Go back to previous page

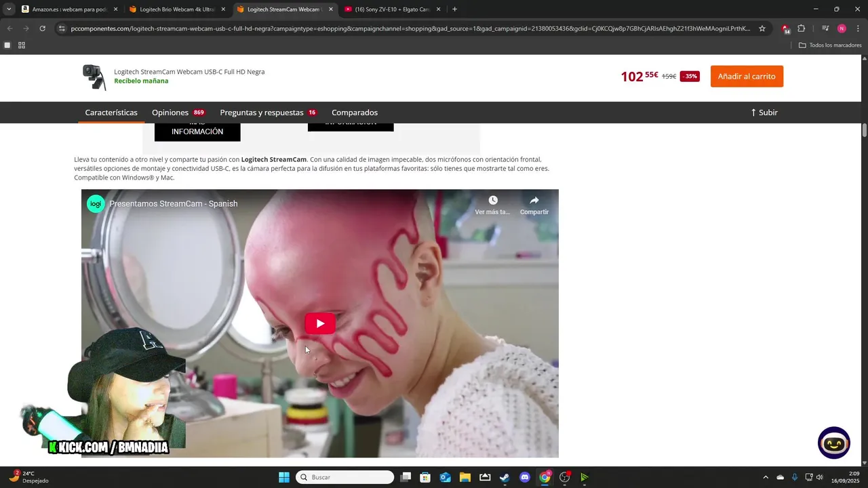9,28
